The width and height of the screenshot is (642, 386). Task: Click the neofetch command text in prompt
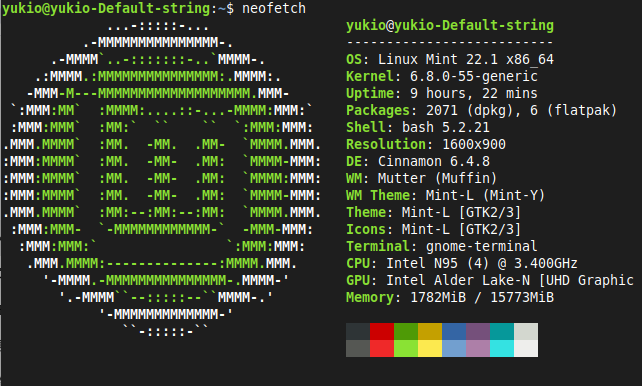pyautogui.click(x=274, y=8)
